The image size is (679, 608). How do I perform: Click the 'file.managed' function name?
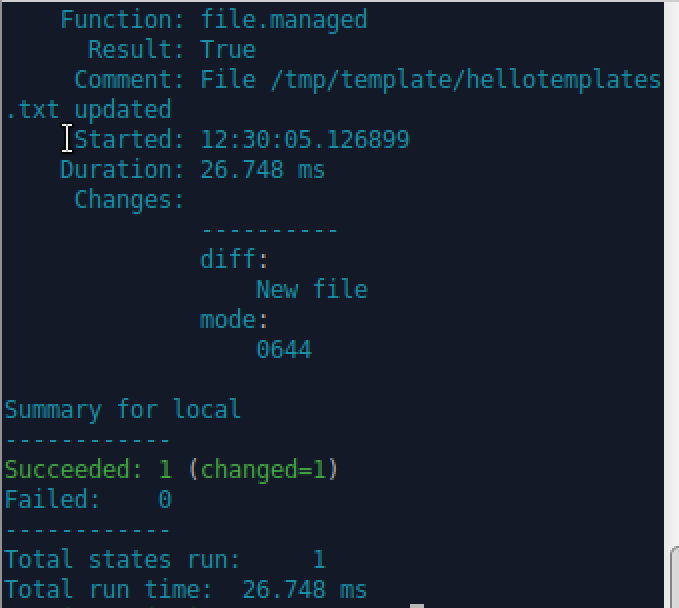click(x=284, y=20)
